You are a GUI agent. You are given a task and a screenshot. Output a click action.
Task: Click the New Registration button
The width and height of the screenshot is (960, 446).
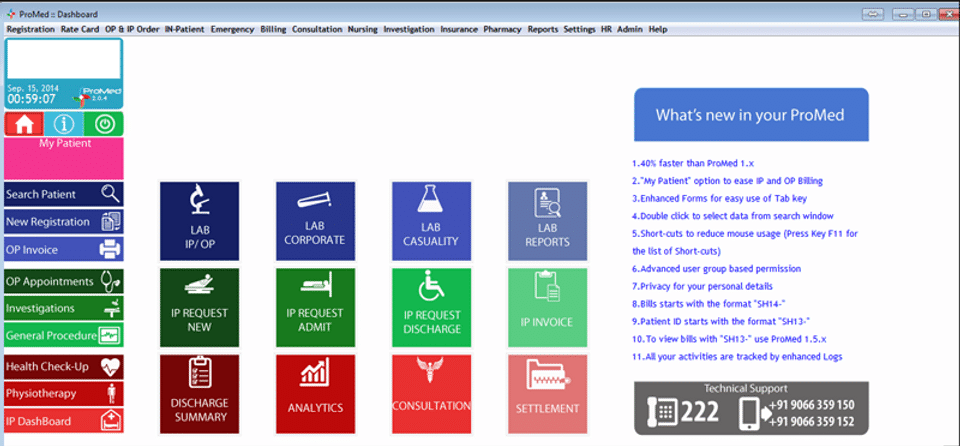point(64,222)
